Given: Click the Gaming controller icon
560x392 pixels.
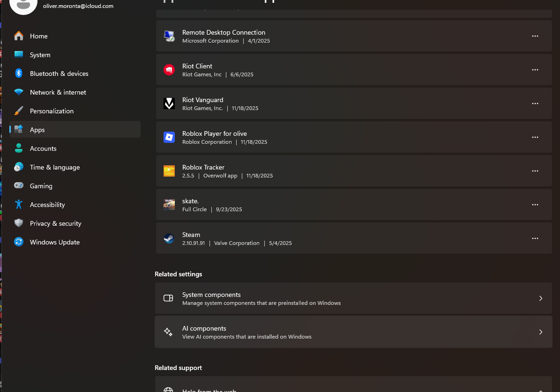Looking at the screenshot, I should click(19, 185).
